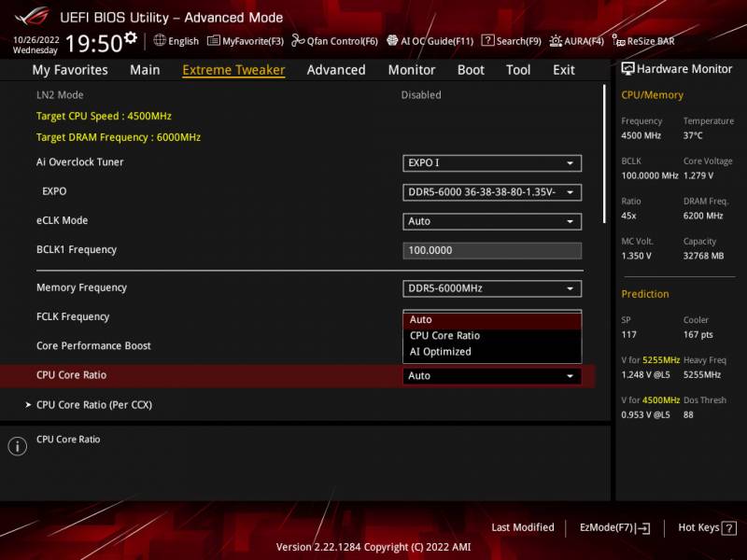Click the Dos Thresh 88 value
Viewport: 747px width, 560px height.
[x=688, y=414]
